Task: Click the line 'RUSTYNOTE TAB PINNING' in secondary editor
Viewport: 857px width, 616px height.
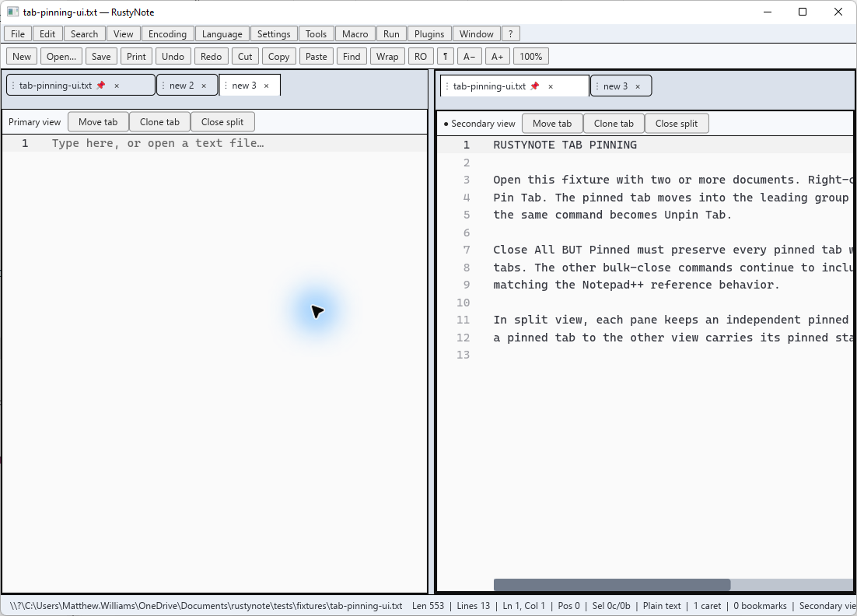Action: tap(565, 145)
